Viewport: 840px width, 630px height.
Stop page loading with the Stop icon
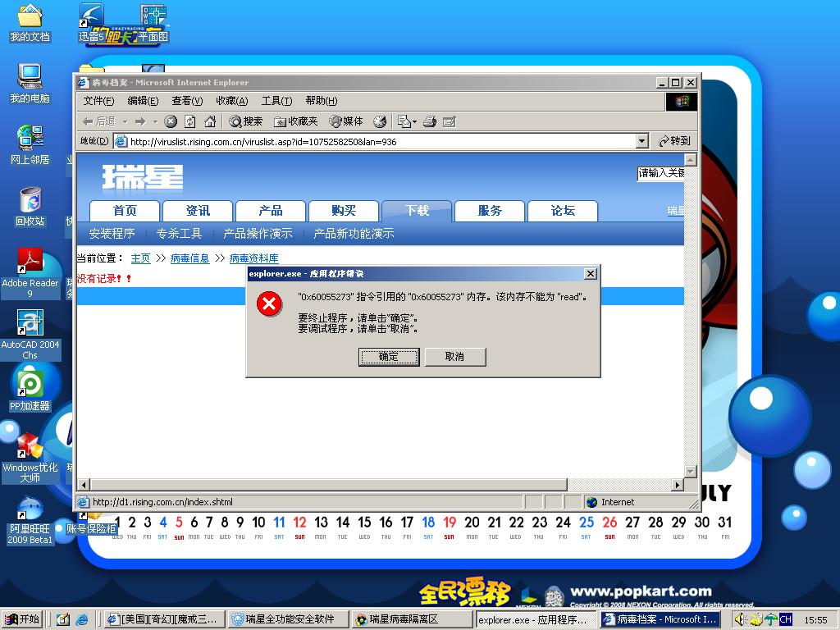[171, 121]
